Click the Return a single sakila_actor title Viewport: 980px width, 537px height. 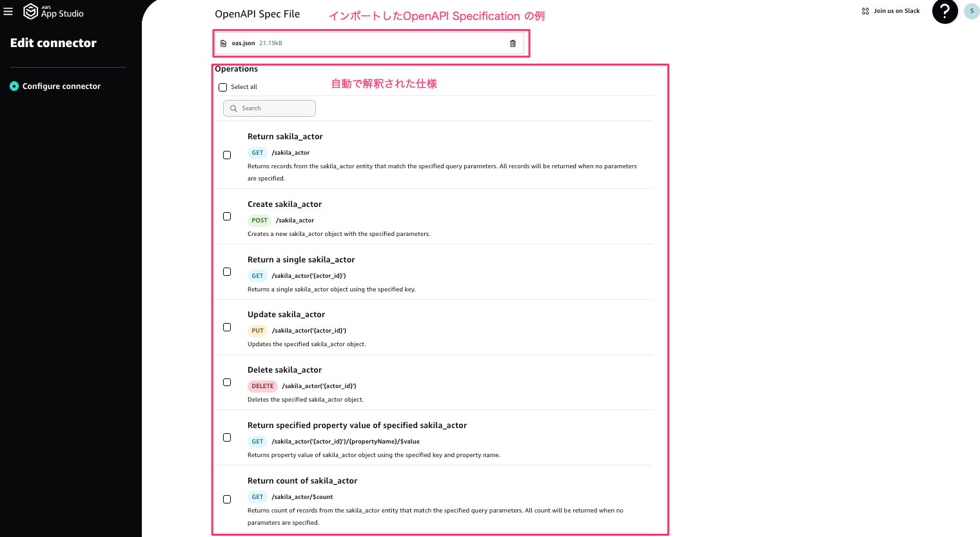(301, 259)
